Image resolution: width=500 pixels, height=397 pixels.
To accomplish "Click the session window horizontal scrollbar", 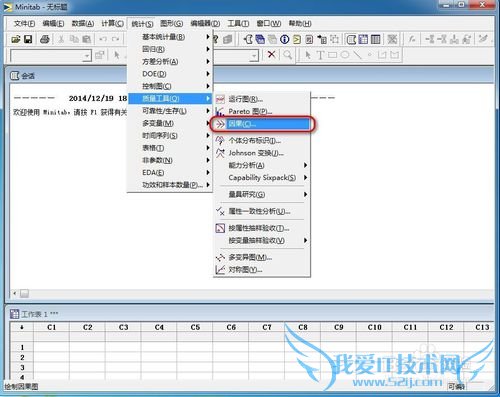I will (252, 293).
